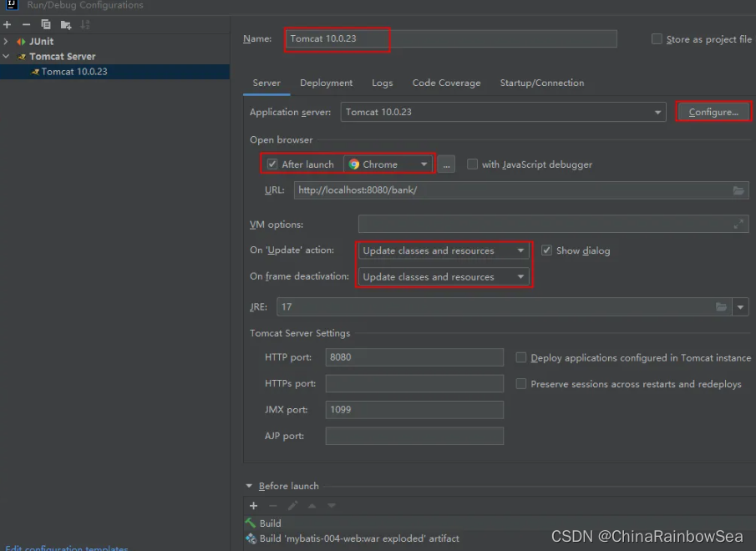Click the artifact build icon

[251, 538]
